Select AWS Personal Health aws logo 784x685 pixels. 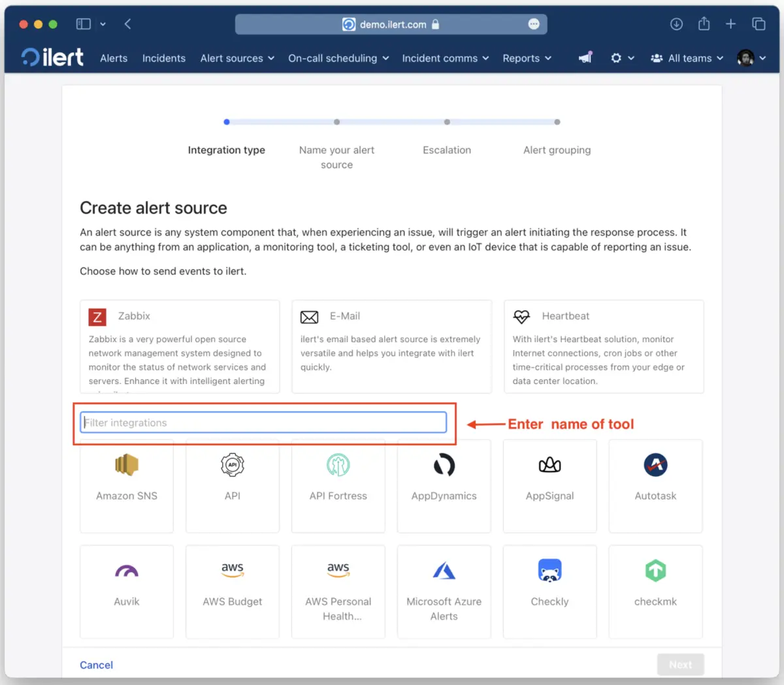tap(338, 570)
